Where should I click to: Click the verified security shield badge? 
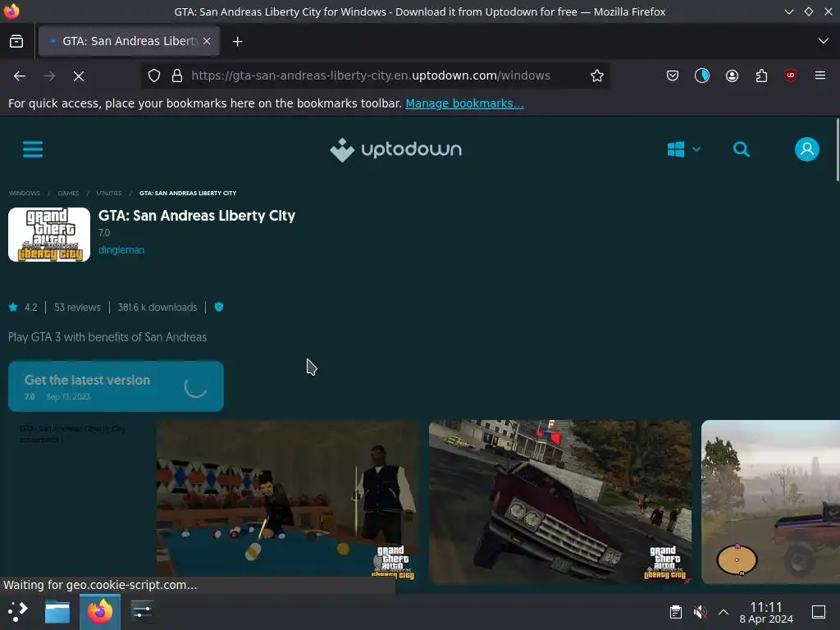(218, 307)
